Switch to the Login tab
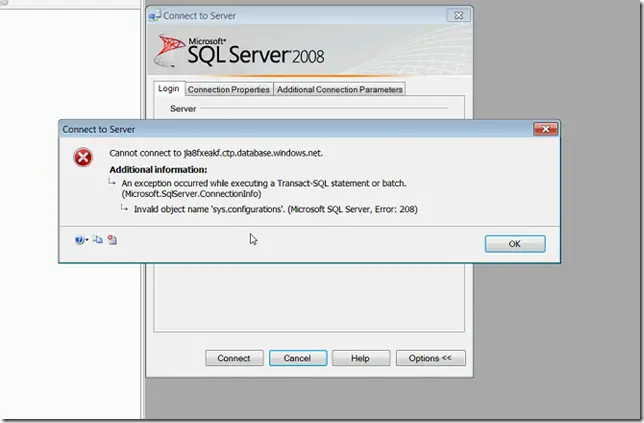 coord(169,89)
